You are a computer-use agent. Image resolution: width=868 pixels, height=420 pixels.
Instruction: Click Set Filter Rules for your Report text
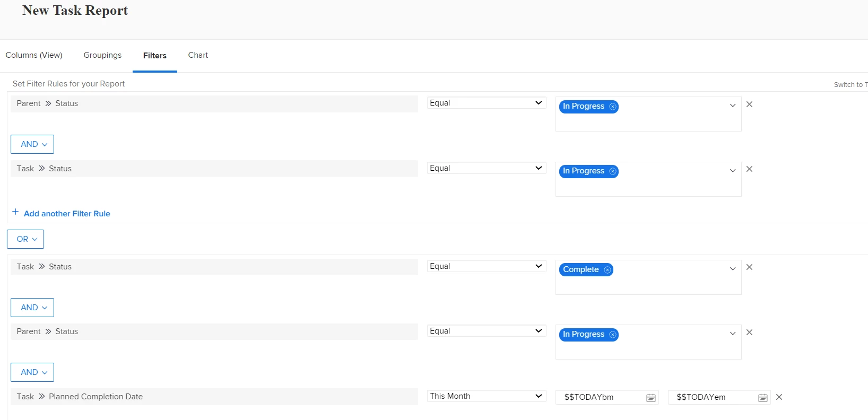click(x=68, y=84)
